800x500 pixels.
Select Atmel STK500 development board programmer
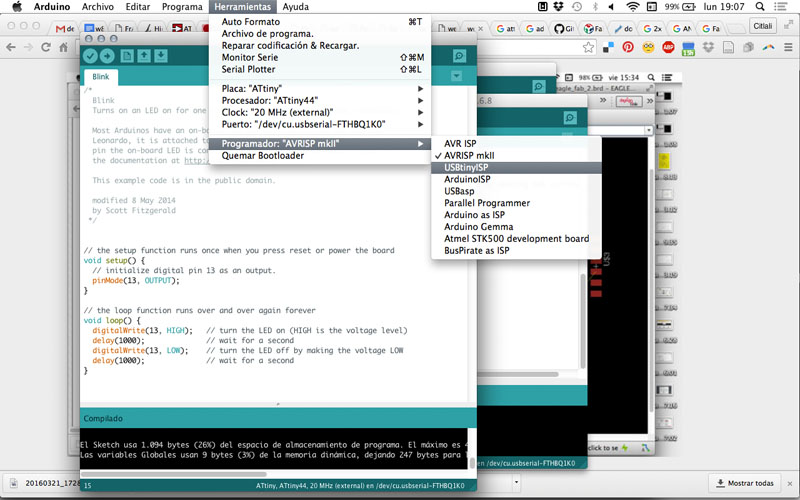[516, 239]
